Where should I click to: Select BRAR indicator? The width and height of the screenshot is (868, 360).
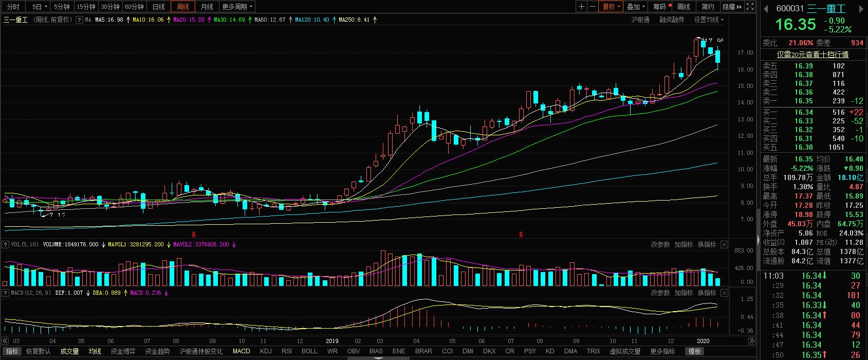[x=423, y=351]
